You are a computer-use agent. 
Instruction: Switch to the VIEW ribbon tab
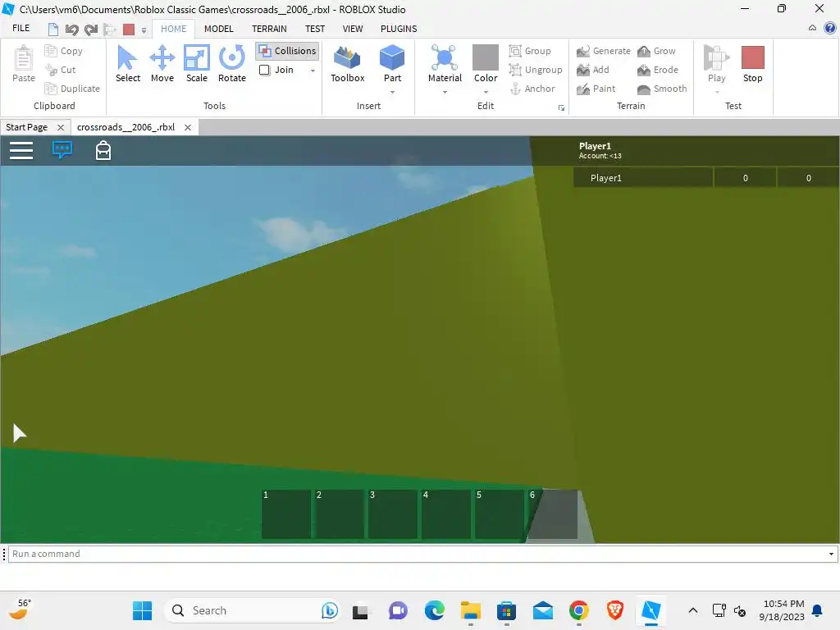coord(353,29)
